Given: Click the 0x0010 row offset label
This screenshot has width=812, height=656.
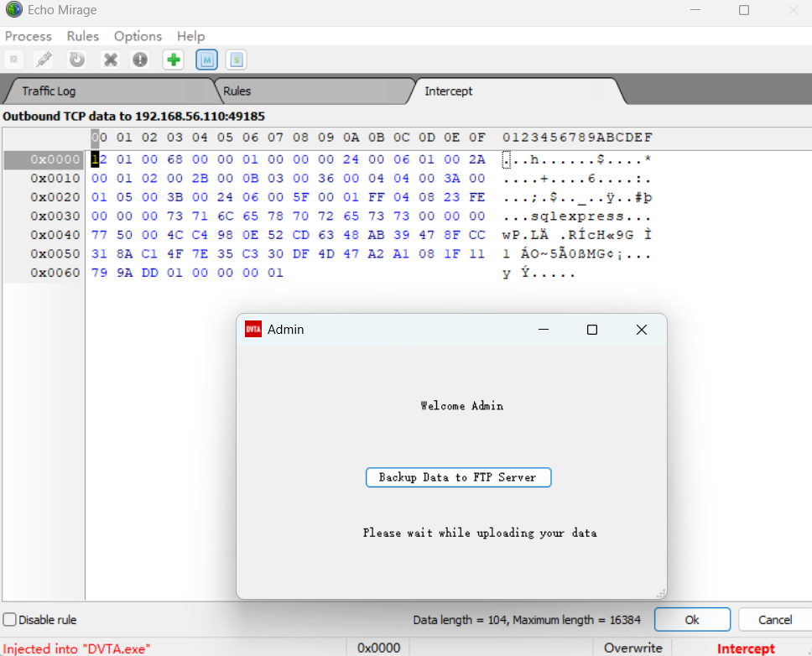Looking at the screenshot, I should click(x=55, y=178).
